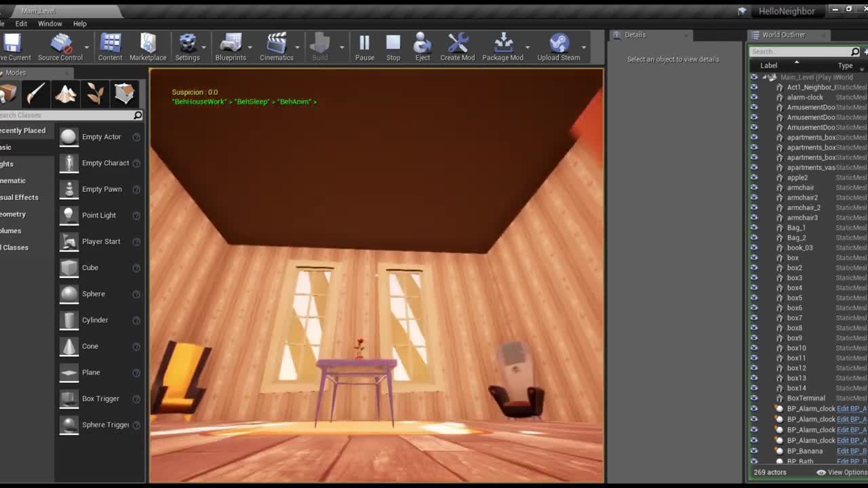Image resolution: width=868 pixels, height=488 pixels.
Task: Open View Options at the Outliner bottom
Action: (843, 472)
